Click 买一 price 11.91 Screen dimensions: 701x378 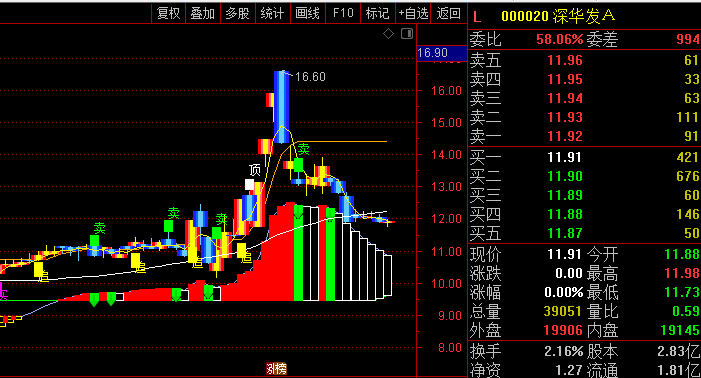[x=565, y=157]
